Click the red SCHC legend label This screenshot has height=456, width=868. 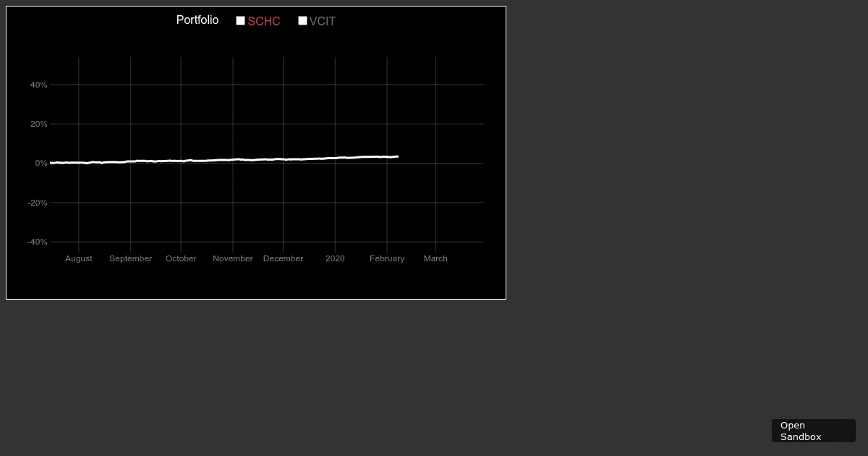264,22
